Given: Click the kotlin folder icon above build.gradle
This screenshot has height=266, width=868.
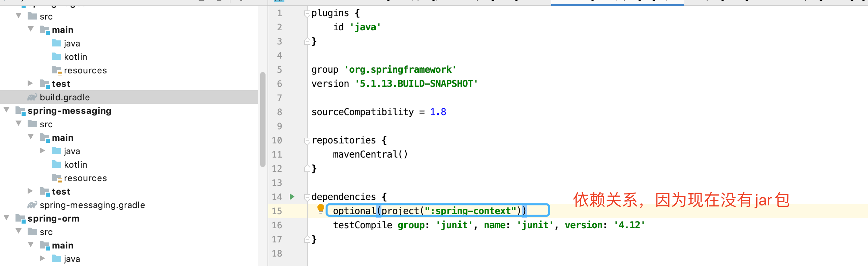Looking at the screenshot, I should (x=57, y=57).
